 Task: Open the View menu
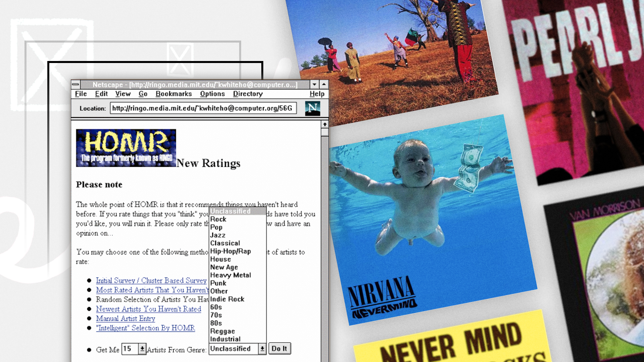(123, 94)
